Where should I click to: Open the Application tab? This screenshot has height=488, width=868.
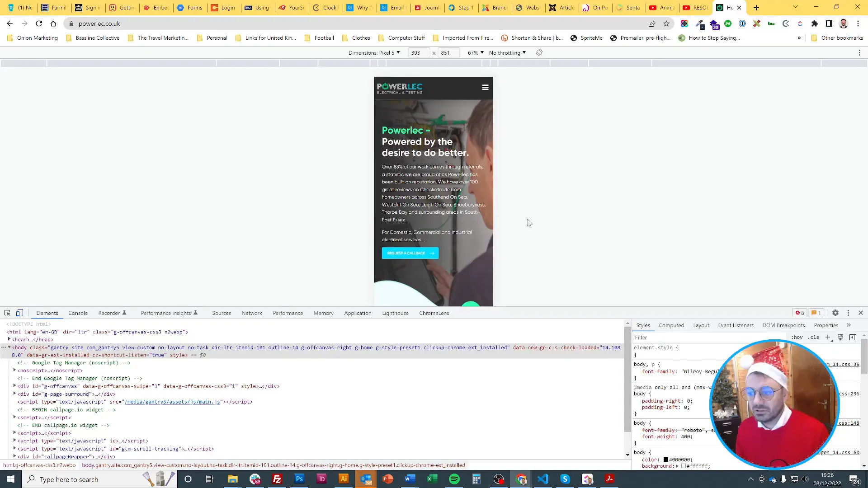(x=358, y=313)
